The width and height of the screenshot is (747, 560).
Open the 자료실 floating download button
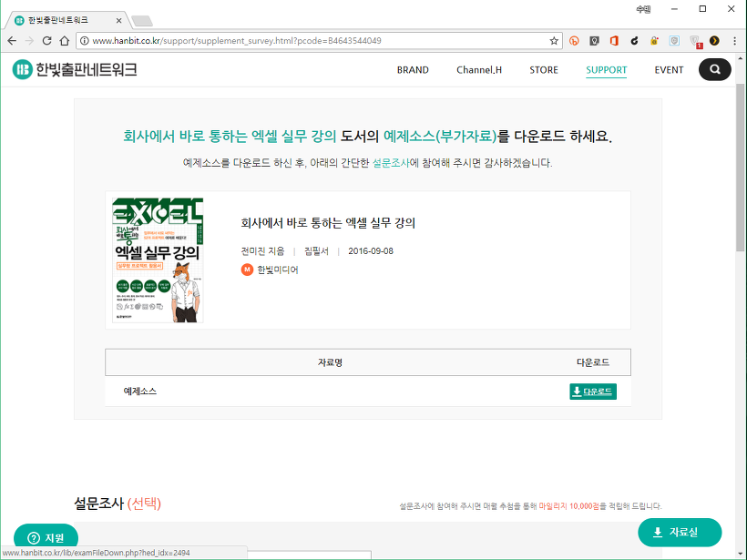680,532
